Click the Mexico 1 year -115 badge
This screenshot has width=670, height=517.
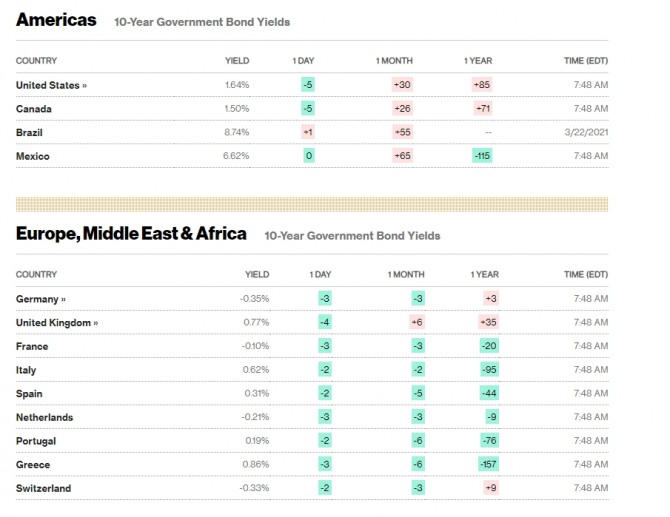(482, 156)
